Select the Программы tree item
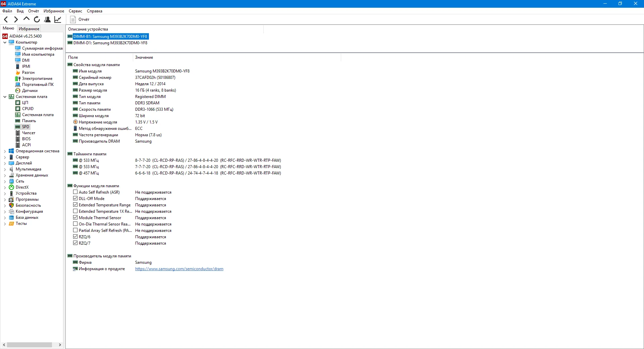This screenshot has height=349, width=644. pos(27,199)
